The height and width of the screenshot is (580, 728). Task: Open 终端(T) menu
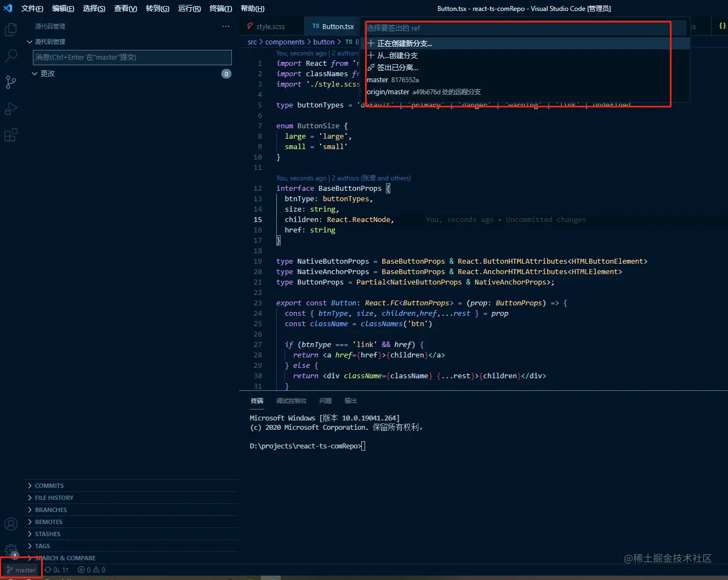coord(221,8)
